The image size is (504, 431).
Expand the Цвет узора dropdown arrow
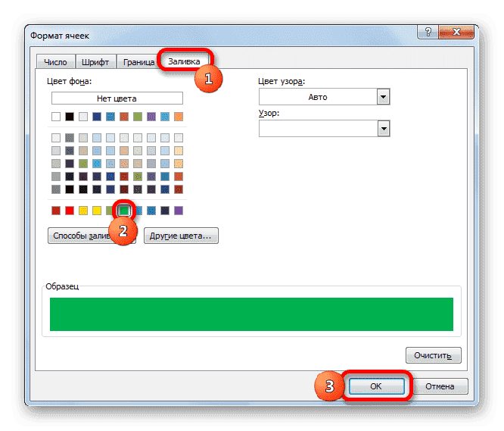tap(383, 97)
